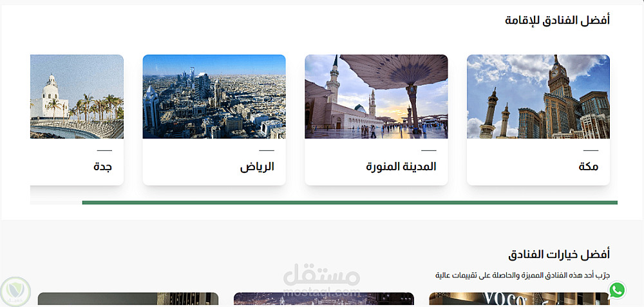Open the المدينة المنورة card image

[x=376, y=96]
